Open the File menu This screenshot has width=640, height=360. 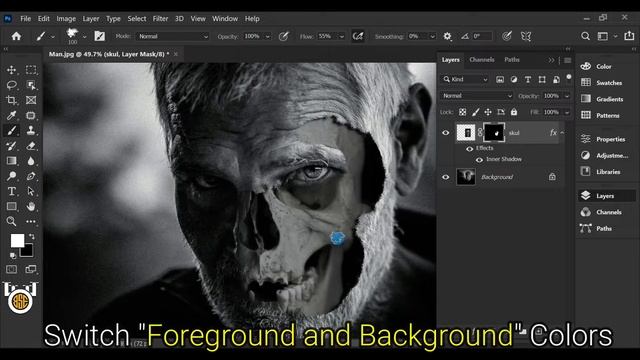(x=25, y=19)
